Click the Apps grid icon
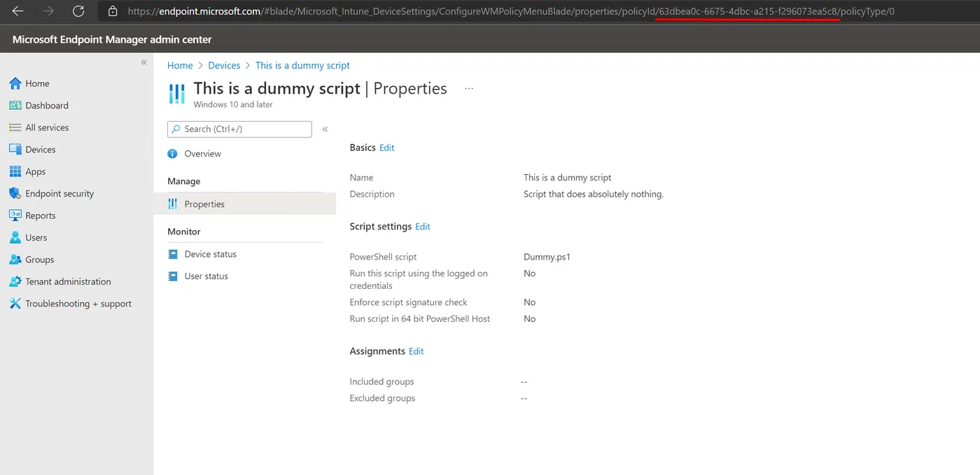Screen dimensions: 980x475 (15, 171)
